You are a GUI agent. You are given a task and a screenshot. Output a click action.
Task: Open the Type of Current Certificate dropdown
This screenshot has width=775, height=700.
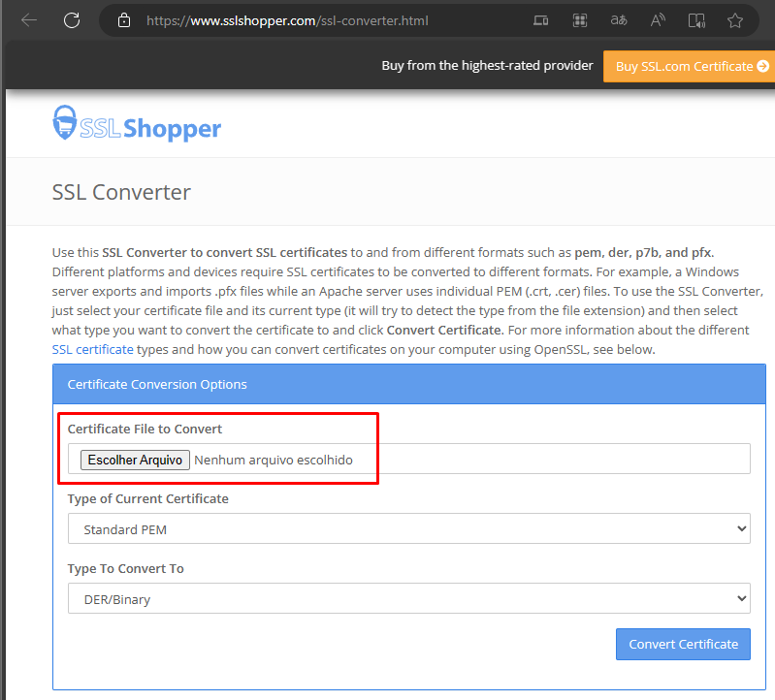click(x=408, y=528)
